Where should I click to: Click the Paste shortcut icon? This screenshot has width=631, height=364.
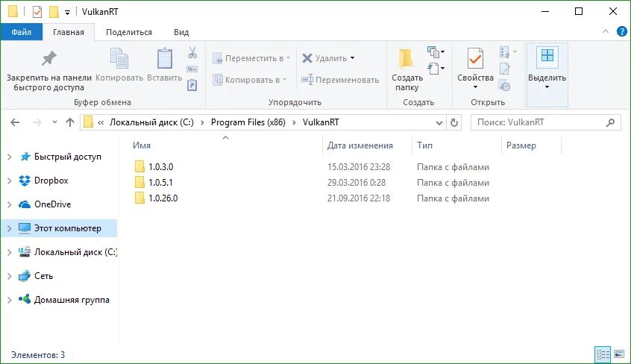(x=192, y=85)
